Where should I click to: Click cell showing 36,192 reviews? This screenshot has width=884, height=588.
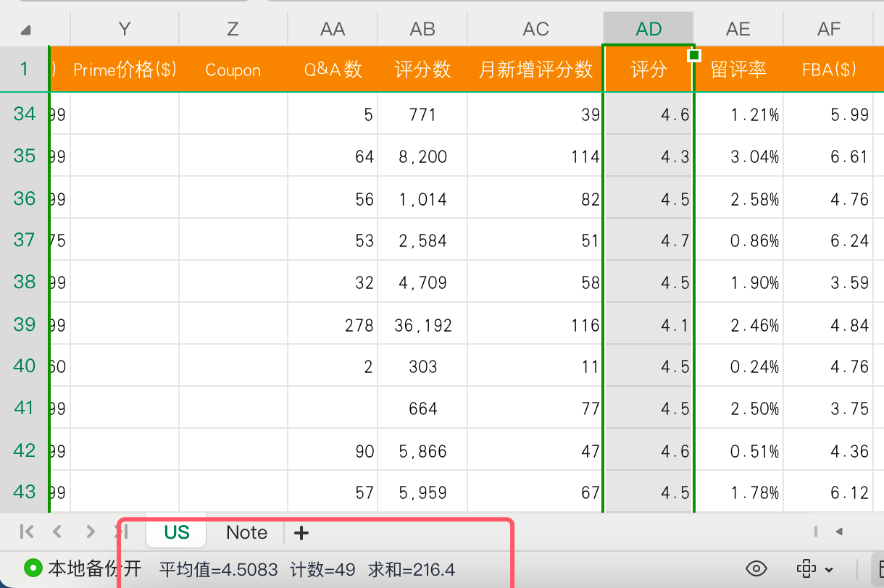click(422, 325)
